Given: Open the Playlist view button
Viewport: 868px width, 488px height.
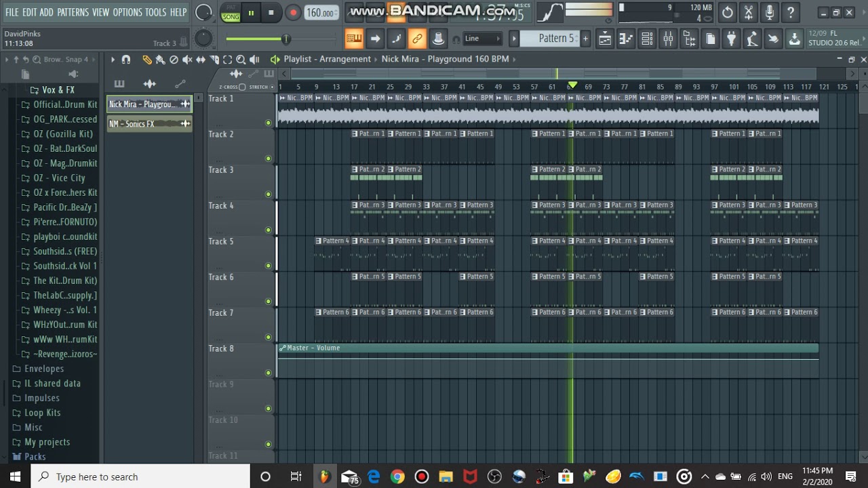Looking at the screenshot, I should coord(605,39).
